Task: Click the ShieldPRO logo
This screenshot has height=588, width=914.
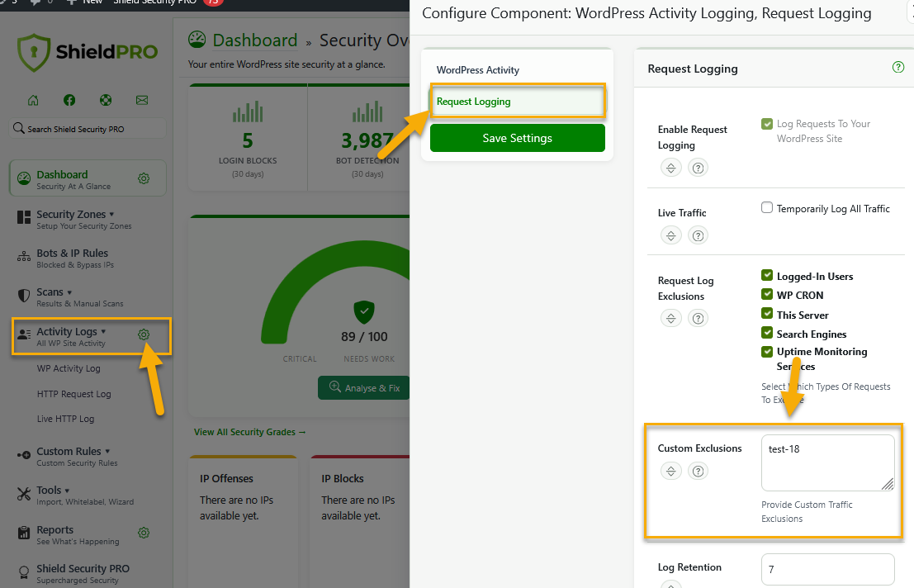Action: point(88,53)
